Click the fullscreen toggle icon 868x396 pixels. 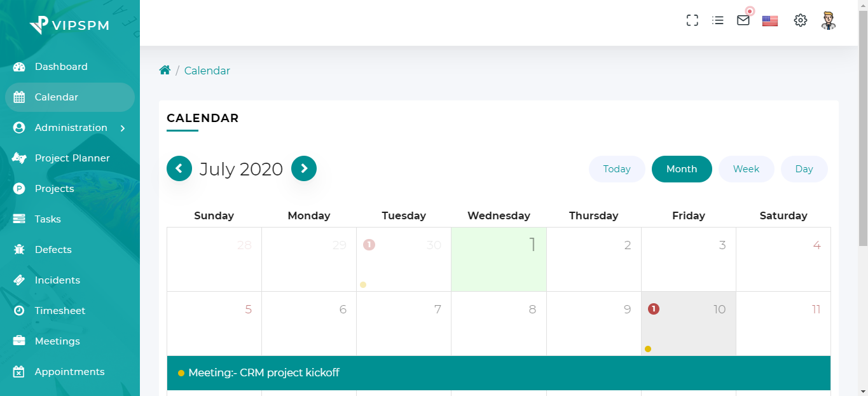692,20
